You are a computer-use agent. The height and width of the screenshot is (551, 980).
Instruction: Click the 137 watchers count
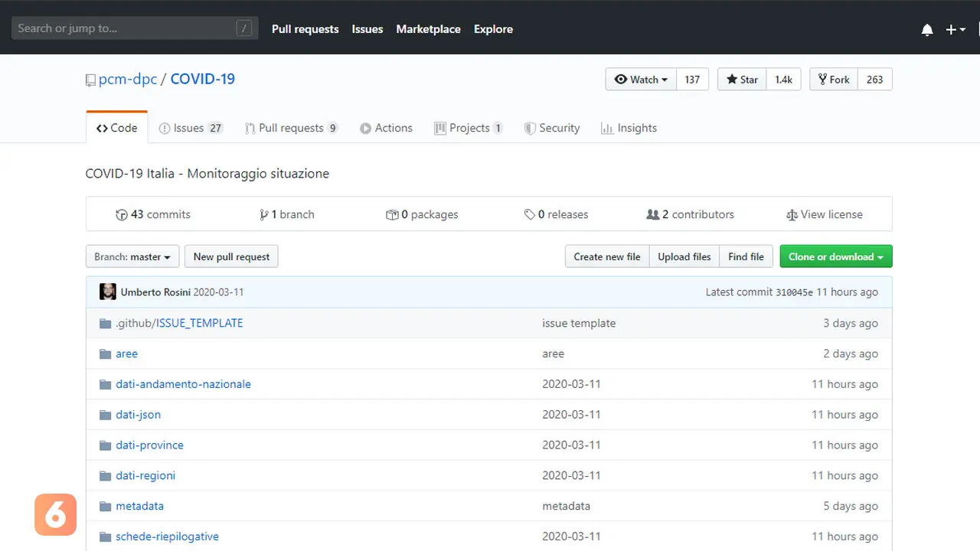pyautogui.click(x=692, y=80)
